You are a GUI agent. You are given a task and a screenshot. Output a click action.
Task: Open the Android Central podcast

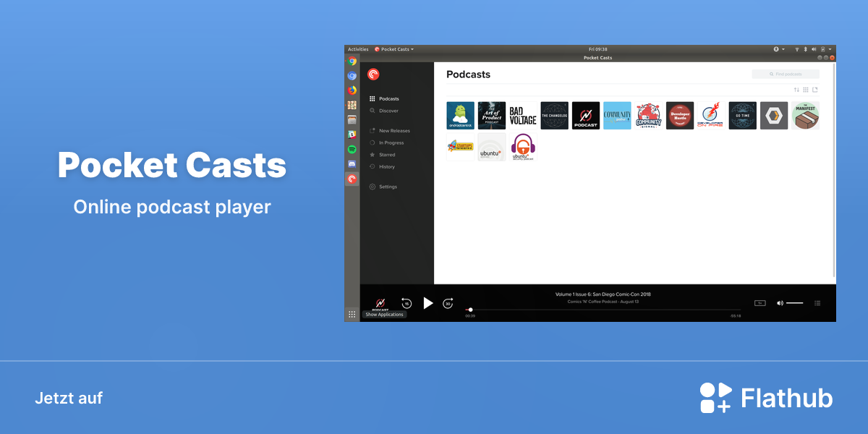[460, 116]
